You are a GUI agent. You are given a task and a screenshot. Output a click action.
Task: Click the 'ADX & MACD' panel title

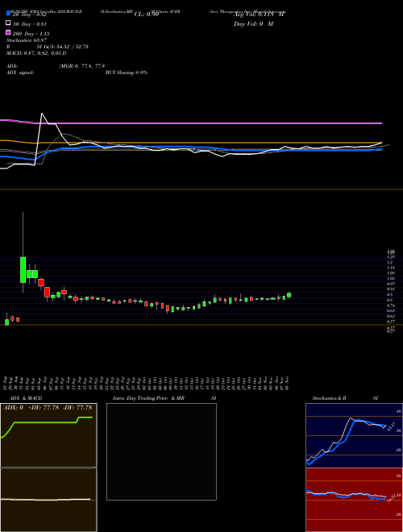click(x=26, y=398)
